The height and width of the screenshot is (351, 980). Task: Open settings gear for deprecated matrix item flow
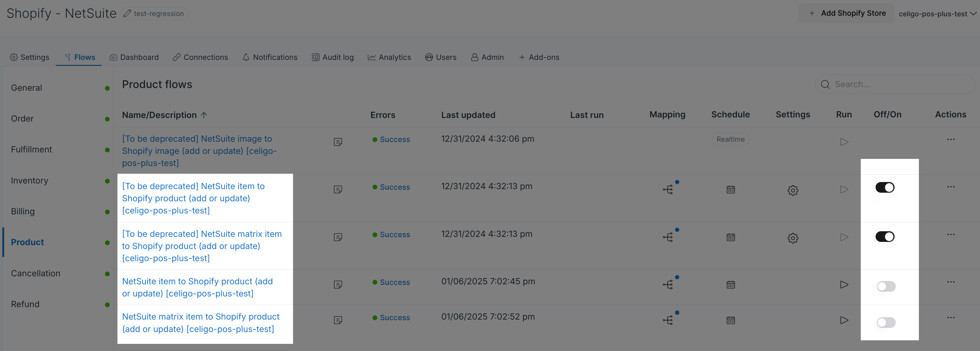793,238
